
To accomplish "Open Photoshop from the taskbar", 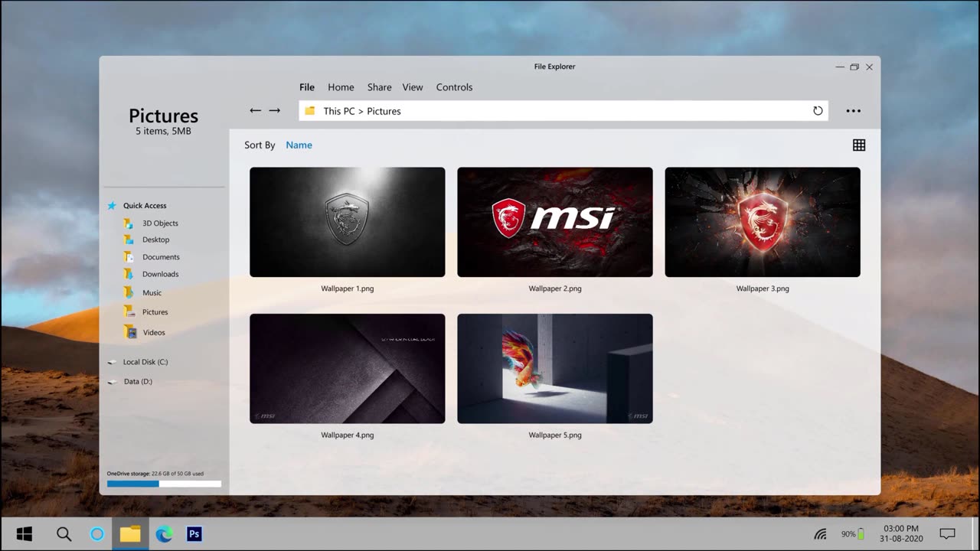I will pyautogui.click(x=194, y=534).
